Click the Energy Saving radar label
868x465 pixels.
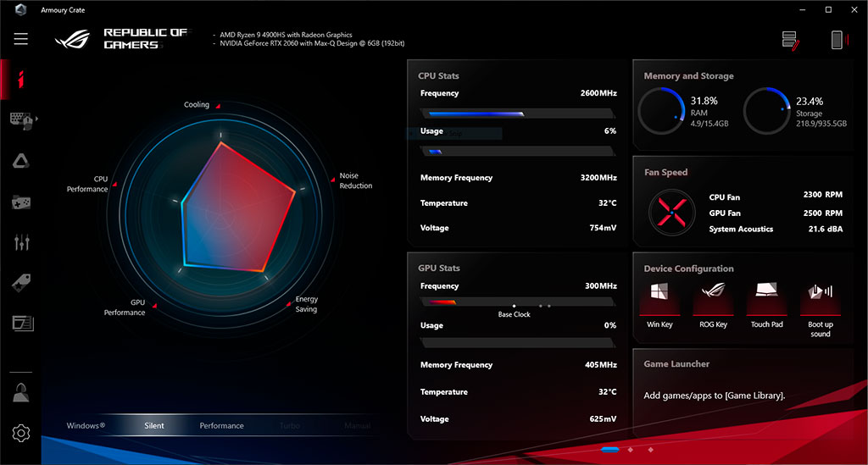(306, 304)
